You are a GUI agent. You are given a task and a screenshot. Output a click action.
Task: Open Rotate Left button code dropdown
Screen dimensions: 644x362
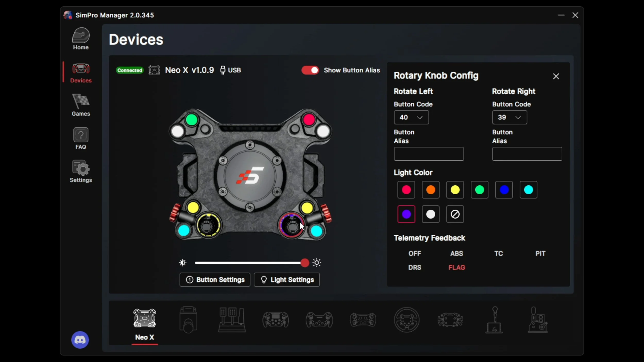[x=411, y=117]
